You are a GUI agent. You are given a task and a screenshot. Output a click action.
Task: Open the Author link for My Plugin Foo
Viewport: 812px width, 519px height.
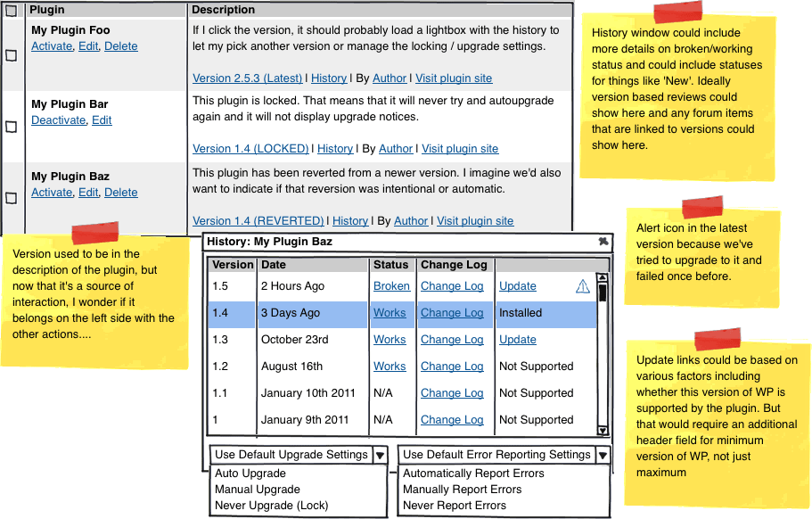pyautogui.click(x=390, y=78)
